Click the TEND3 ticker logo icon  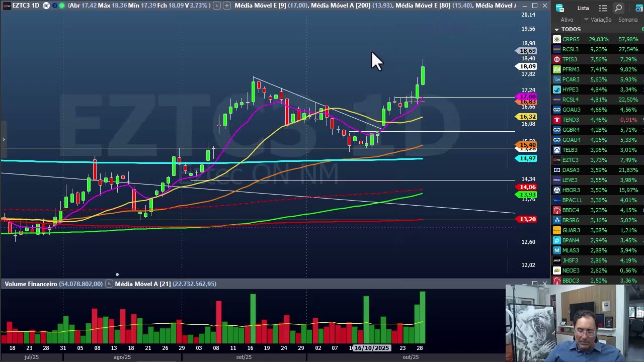tap(557, 120)
